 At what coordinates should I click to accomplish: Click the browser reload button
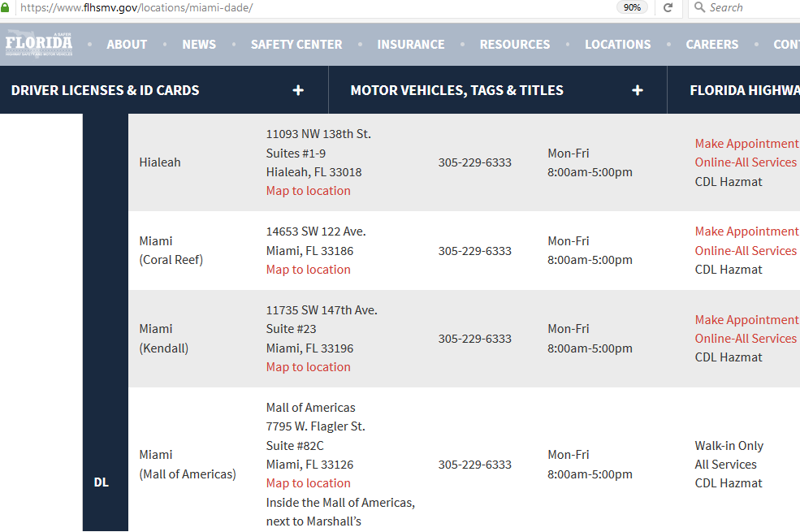pos(668,7)
